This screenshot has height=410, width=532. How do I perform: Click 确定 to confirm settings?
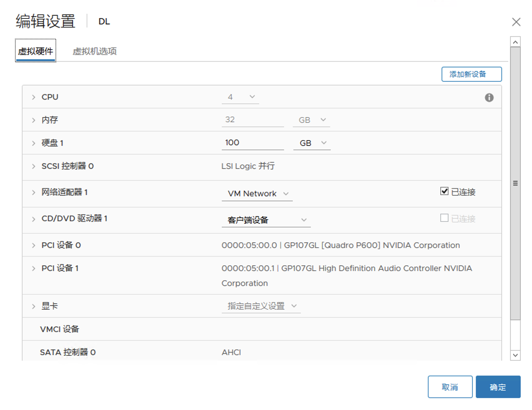coord(498,387)
